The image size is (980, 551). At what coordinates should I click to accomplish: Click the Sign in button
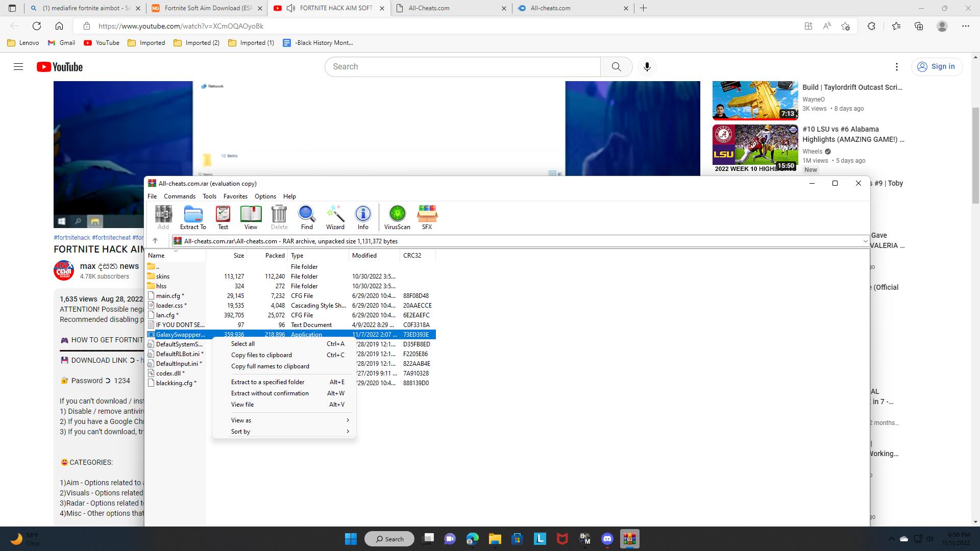tap(937, 67)
